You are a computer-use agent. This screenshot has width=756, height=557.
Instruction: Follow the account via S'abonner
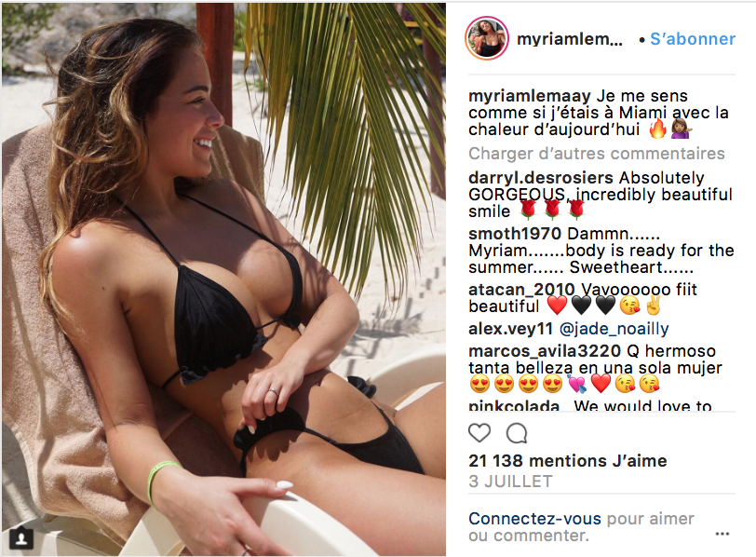(693, 38)
